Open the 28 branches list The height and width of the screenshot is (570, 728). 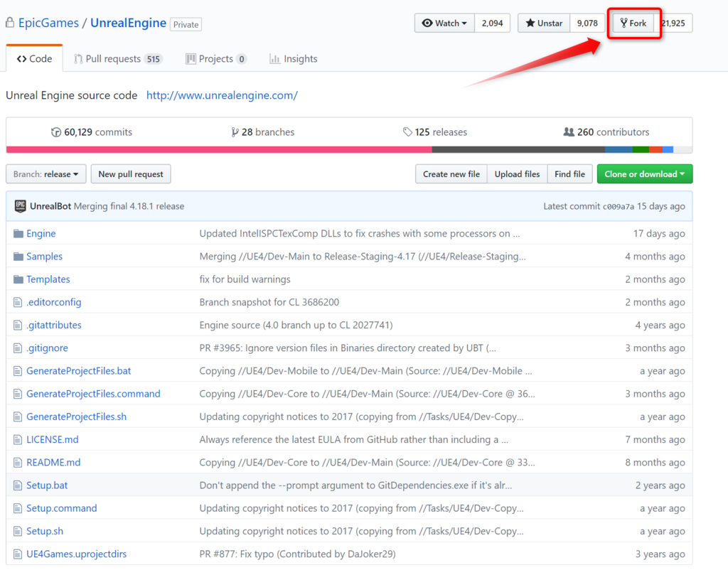(263, 132)
